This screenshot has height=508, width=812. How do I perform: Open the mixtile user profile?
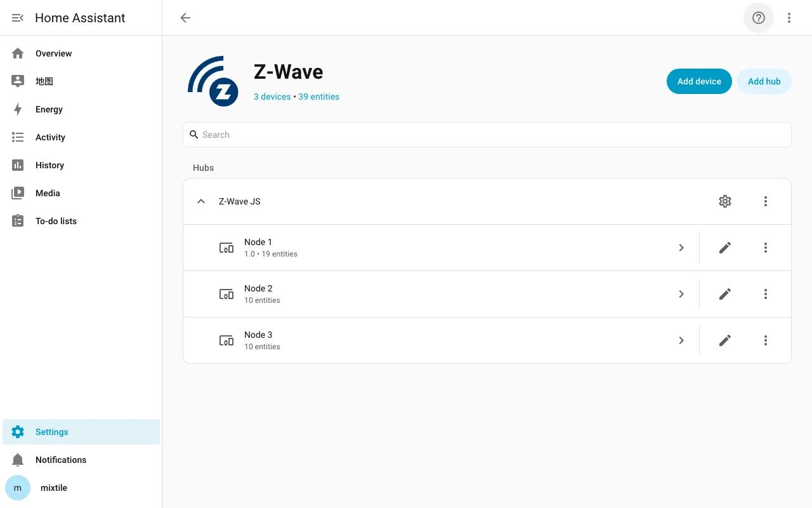pyautogui.click(x=81, y=488)
